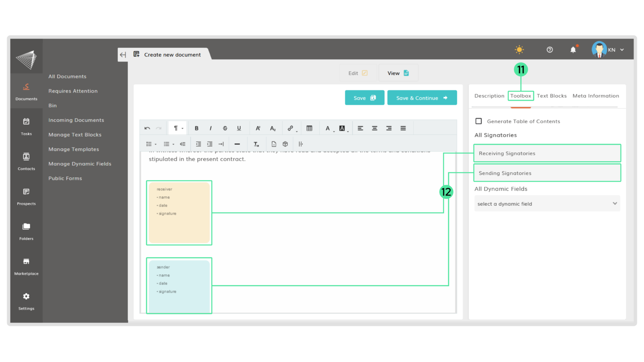Expand the paragraph format dropdown
This screenshot has height=362, width=644.
pos(178,128)
